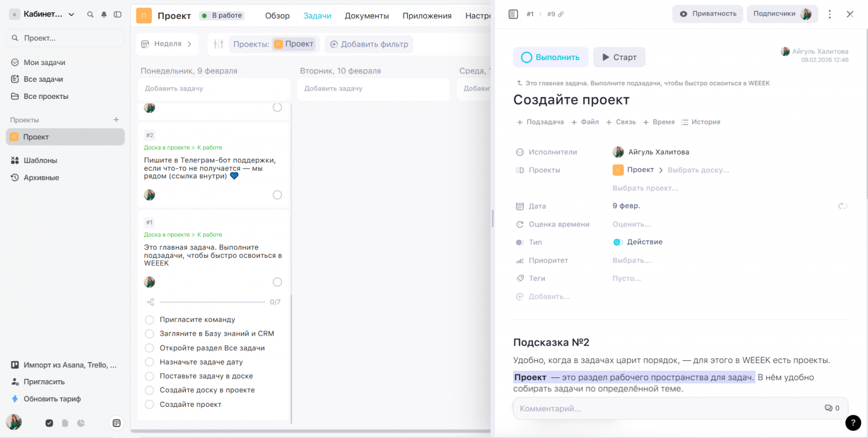
Task: Open the Приватность button
Action: [x=707, y=14]
